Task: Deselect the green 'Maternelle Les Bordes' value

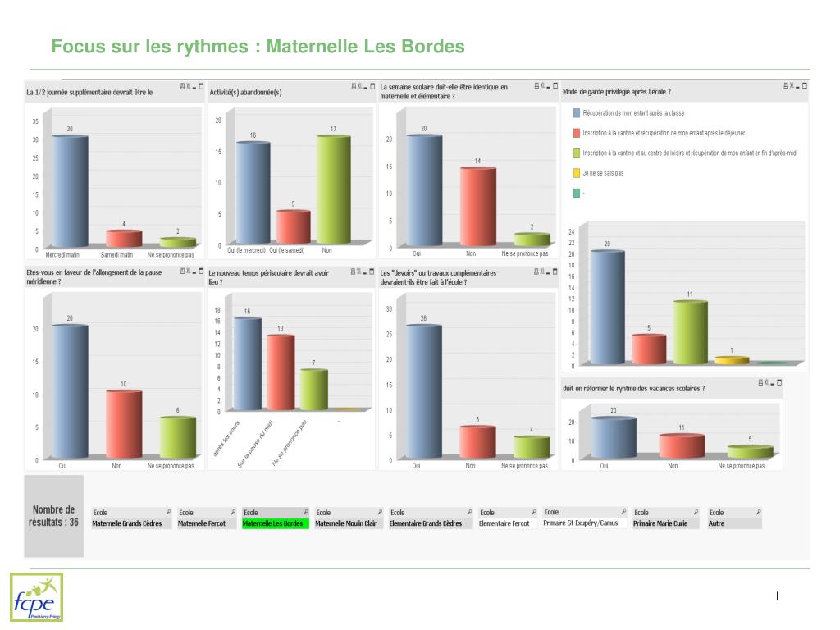Action: click(276, 523)
